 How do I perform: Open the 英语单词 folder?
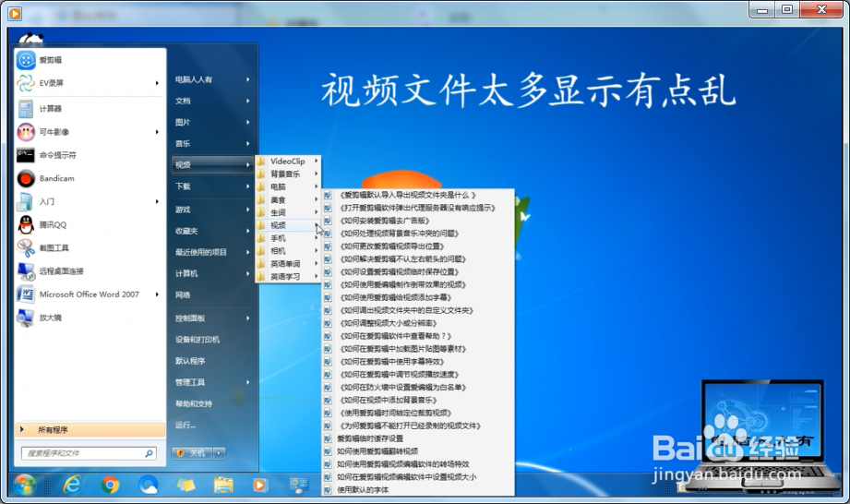click(x=288, y=264)
